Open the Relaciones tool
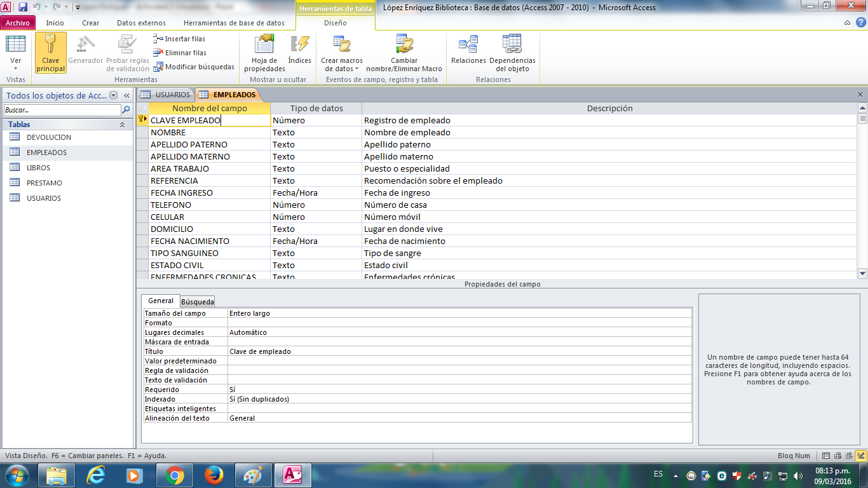 pos(468,46)
